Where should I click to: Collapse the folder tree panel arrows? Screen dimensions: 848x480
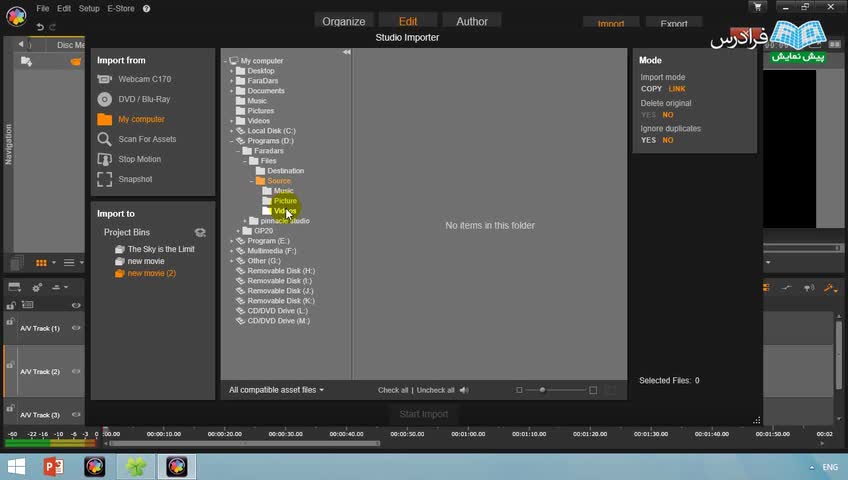(347, 52)
